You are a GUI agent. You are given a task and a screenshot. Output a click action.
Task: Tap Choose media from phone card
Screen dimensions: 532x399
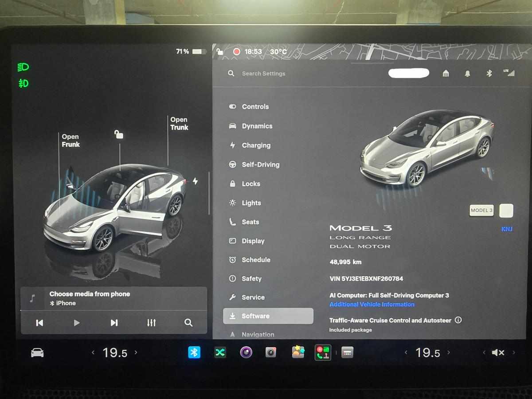[113, 298]
